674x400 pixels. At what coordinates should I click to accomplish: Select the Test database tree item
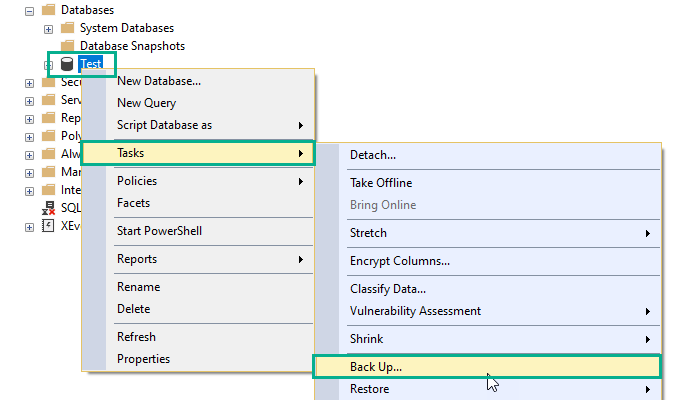[91, 64]
